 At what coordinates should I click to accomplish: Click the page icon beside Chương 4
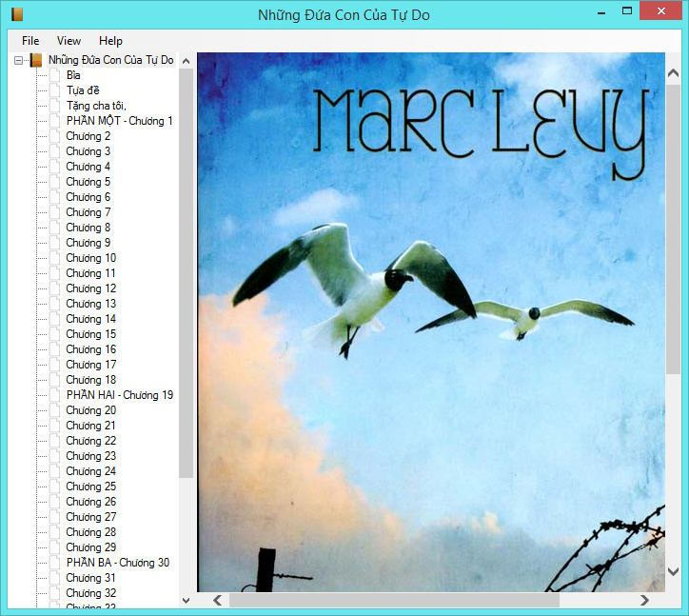(55, 167)
